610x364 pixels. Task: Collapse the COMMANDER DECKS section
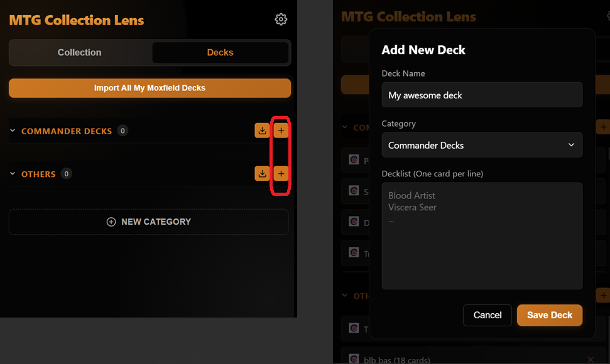click(14, 131)
